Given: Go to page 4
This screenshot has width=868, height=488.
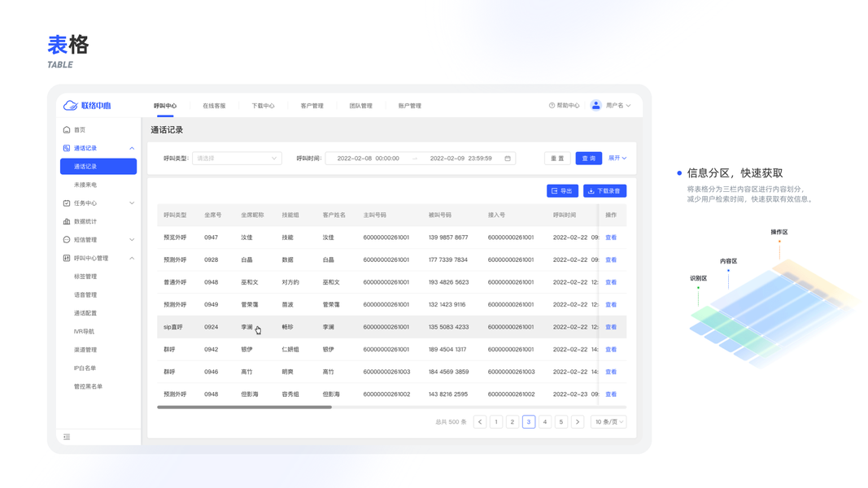Looking at the screenshot, I should 545,421.
